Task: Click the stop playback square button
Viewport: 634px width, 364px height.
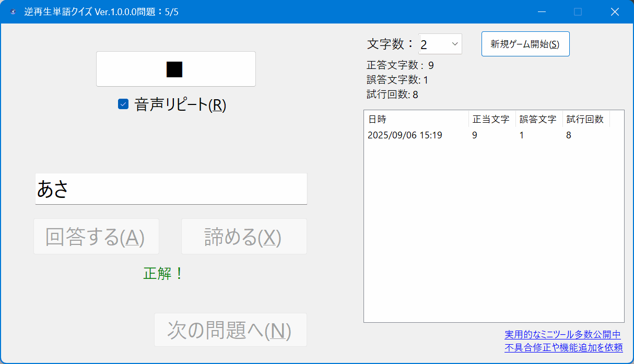Action: [x=175, y=69]
